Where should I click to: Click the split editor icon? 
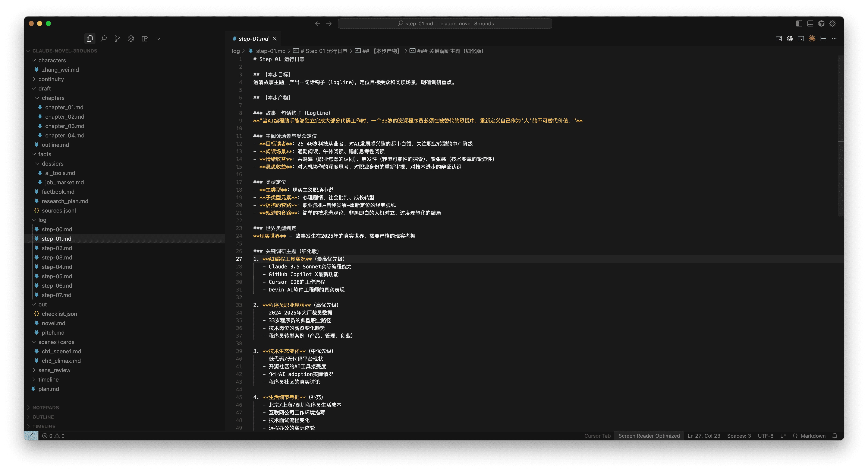click(x=823, y=39)
